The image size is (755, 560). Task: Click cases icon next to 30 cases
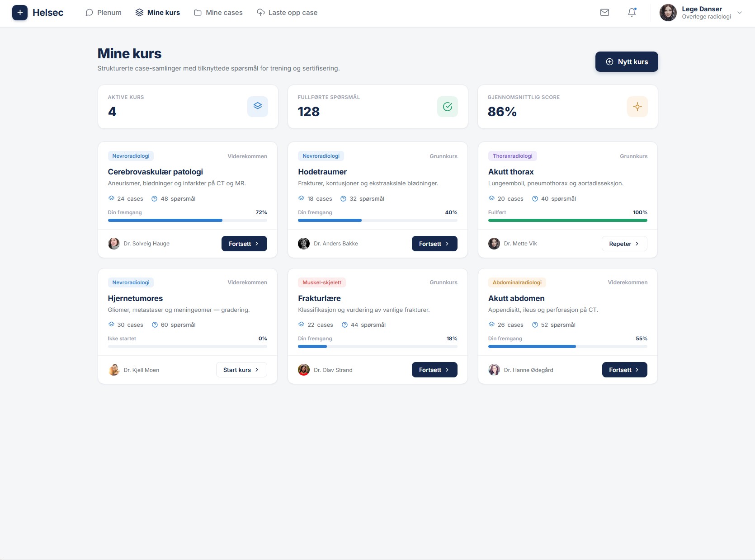[x=111, y=325]
